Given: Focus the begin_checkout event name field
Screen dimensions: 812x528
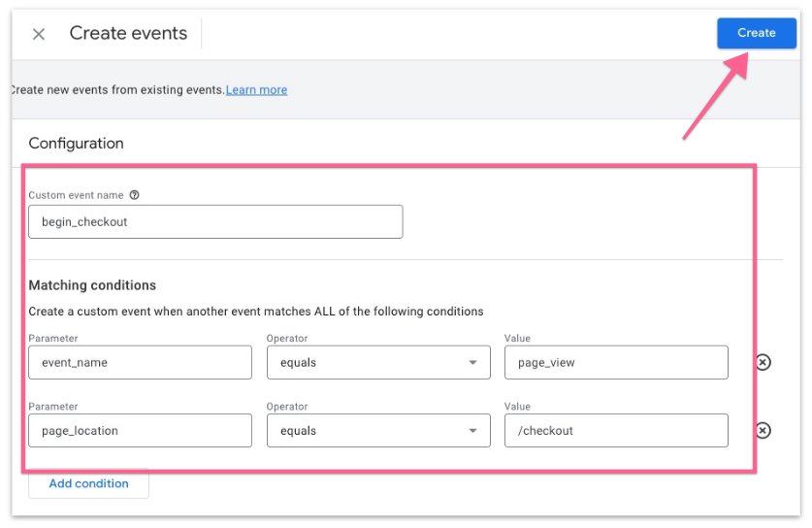Looking at the screenshot, I should pos(215,222).
